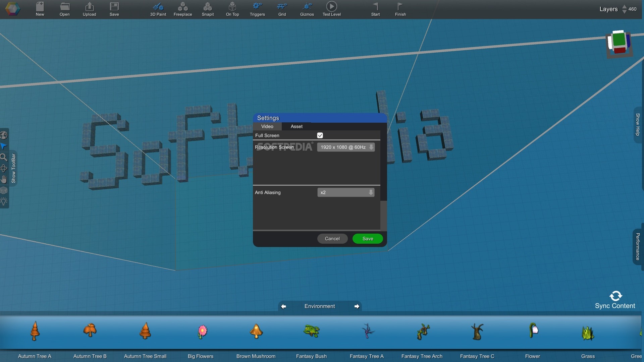Open a level with the Open icon
This screenshot has width=644, height=362.
pos(65,9)
